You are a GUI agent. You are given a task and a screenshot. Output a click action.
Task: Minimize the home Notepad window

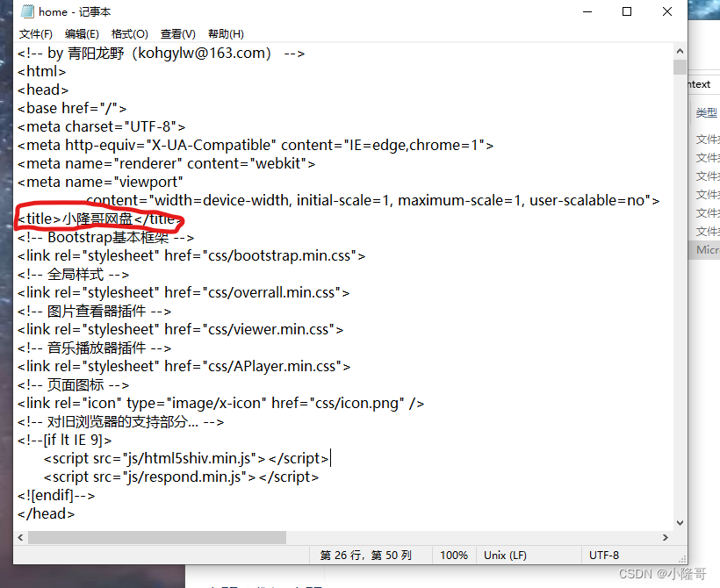[x=587, y=11]
